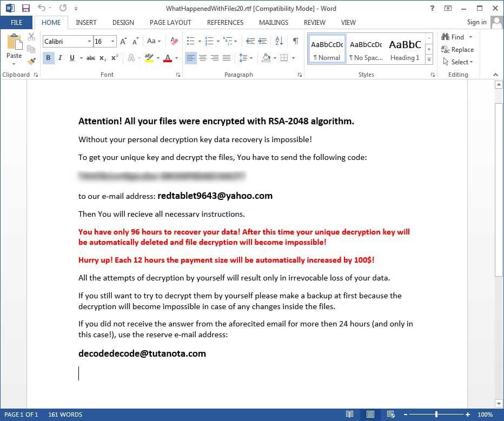Toggle Bold formatting
The image size is (504, 421).
[x=48, y=58]
